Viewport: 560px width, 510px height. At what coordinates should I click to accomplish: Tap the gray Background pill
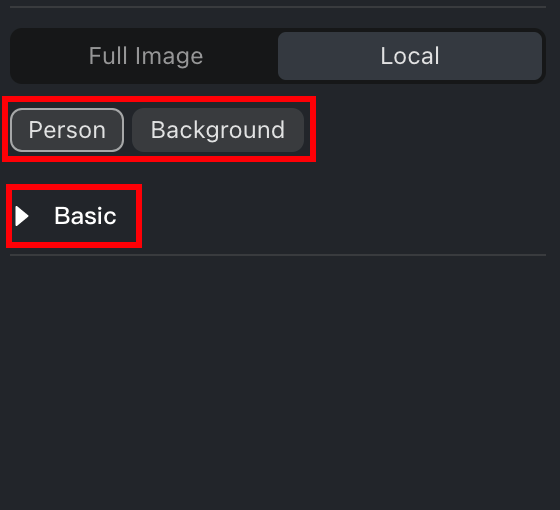click(x=218, y=130)
